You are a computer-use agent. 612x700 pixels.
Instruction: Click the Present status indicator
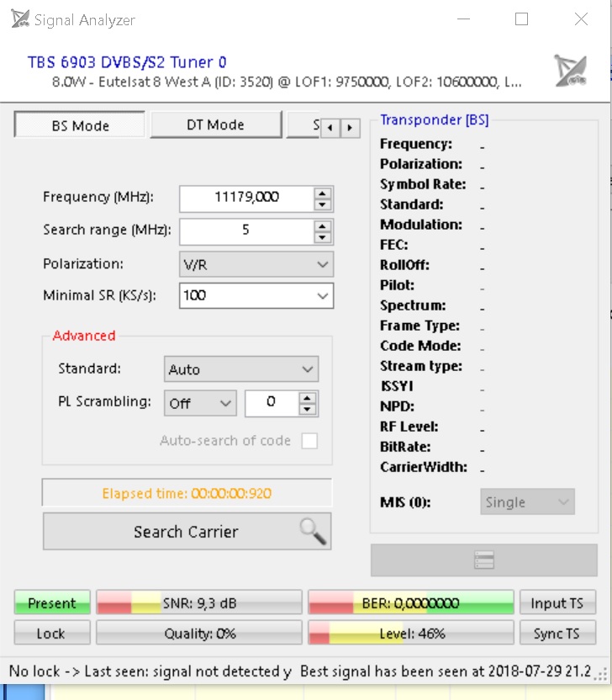coord(52,602)
